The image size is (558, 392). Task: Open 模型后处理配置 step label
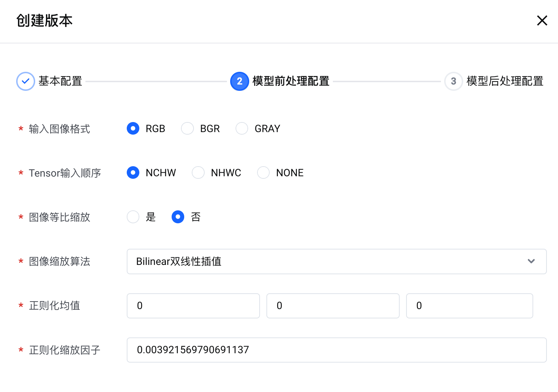click(505, 81)
